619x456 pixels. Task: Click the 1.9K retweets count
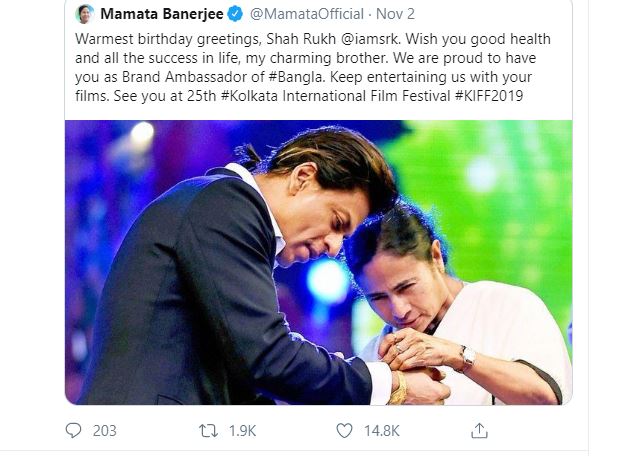click(242, 431)
